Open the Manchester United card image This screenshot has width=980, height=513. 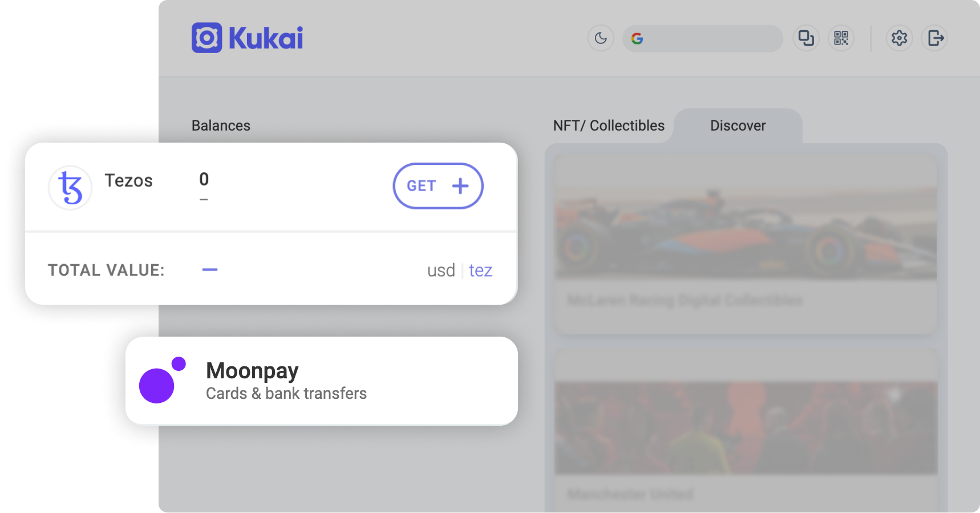pyautogui.click(x=745, y=428)
